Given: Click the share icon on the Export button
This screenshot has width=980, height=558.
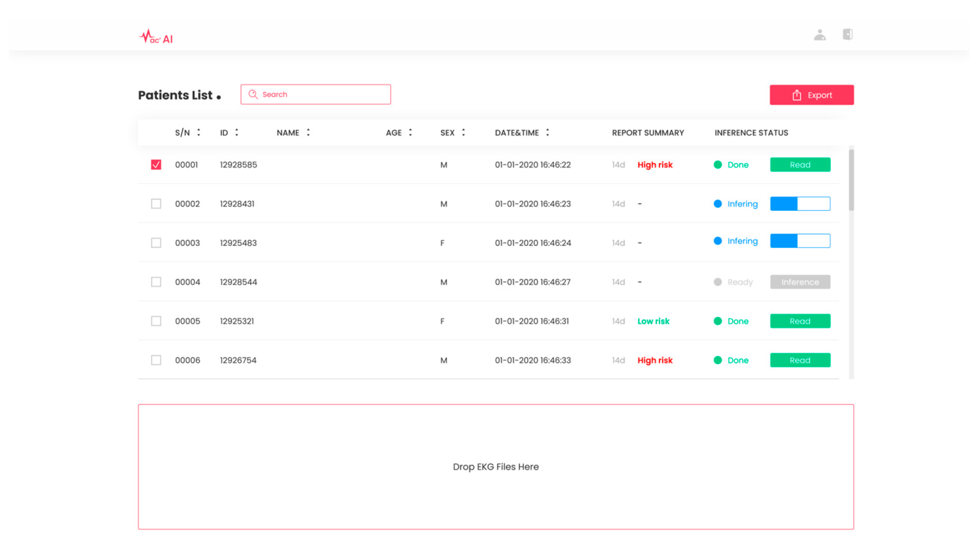Looking at the screenshot, I should [796, 95].
